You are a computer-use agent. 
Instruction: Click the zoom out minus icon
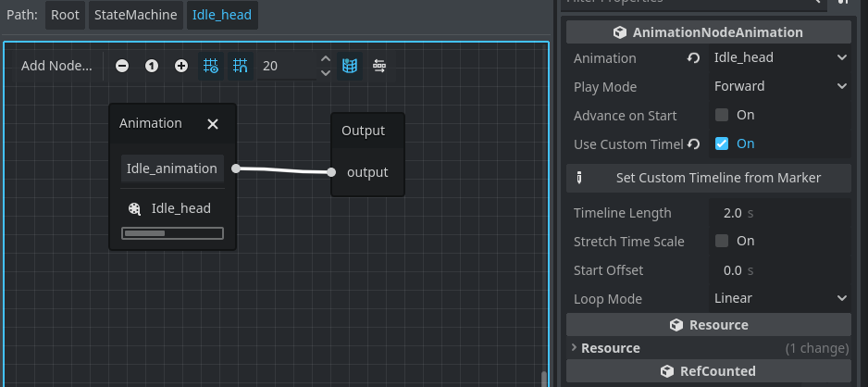[122, 66]
